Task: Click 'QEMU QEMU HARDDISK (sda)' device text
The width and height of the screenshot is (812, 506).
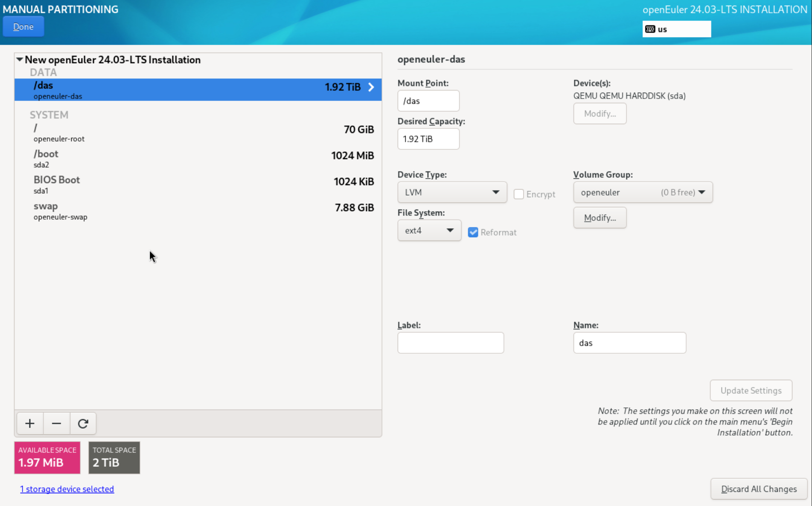Action: click(629, 96)
